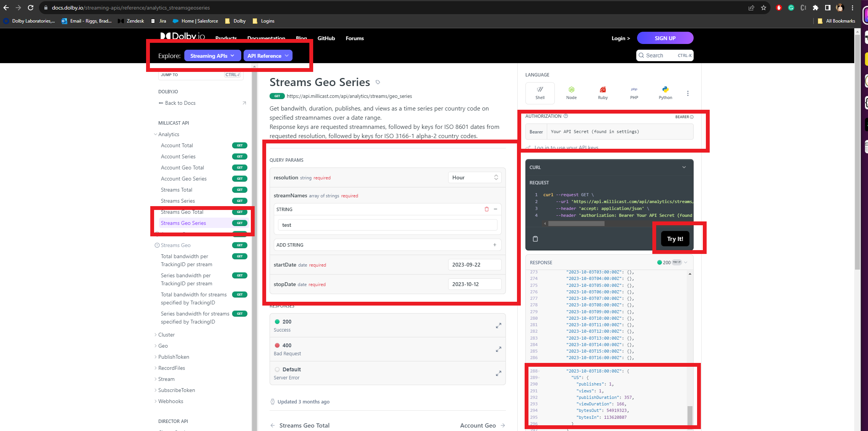Expand the 400 Bad Request response

(498, 349)
